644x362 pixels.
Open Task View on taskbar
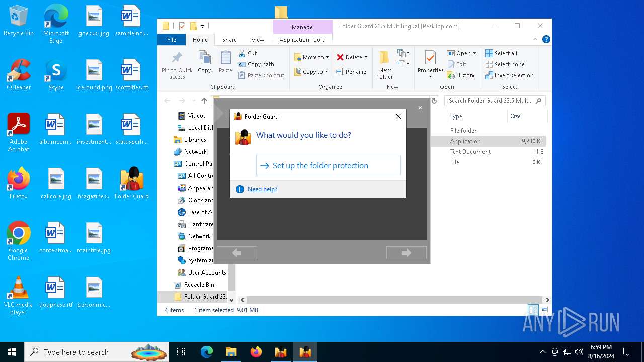[181, 352]
